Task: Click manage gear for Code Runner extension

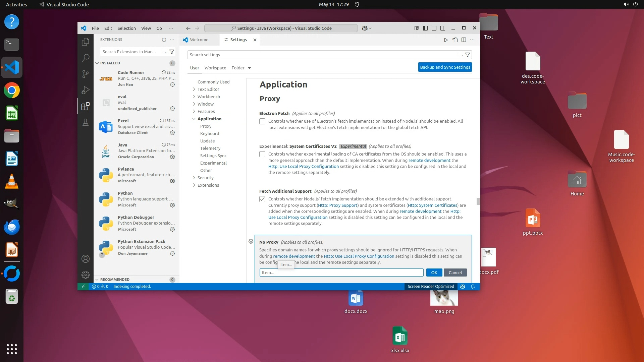Action: pos(172,84)
